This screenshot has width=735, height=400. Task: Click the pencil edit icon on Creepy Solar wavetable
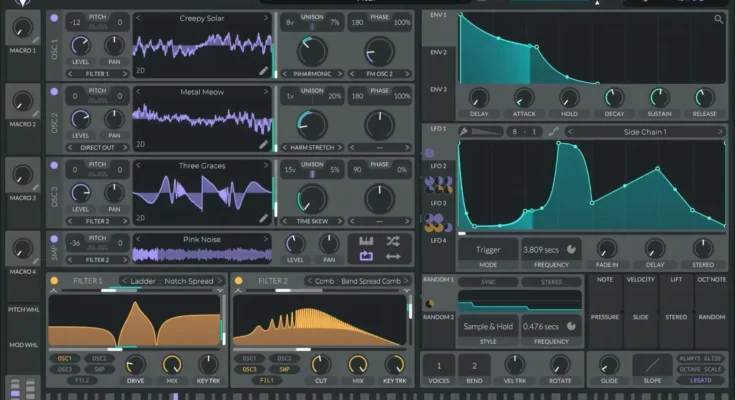[x=264, y=71]
